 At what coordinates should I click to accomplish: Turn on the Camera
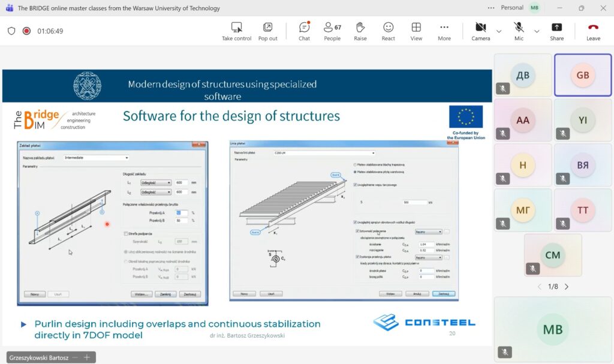pos(480,31)
